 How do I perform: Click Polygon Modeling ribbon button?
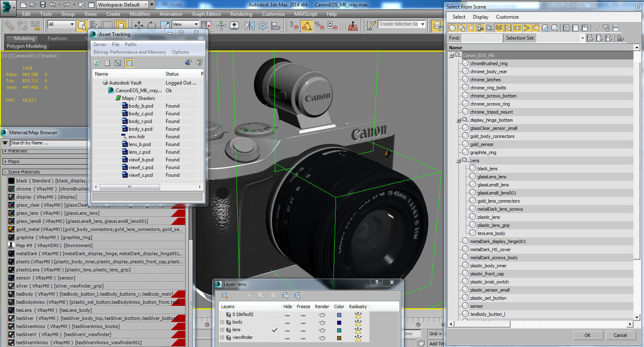[x=27, y=46]
